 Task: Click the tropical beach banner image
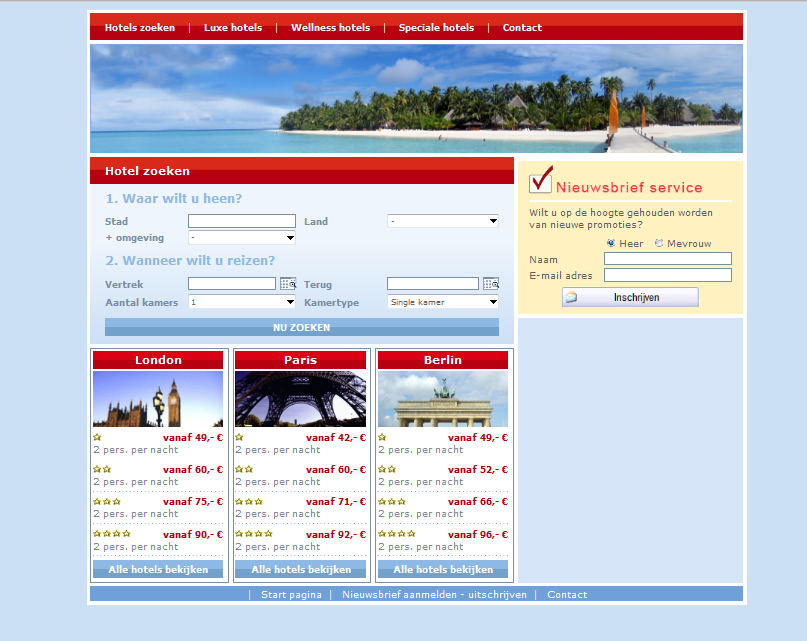(416, 98)
